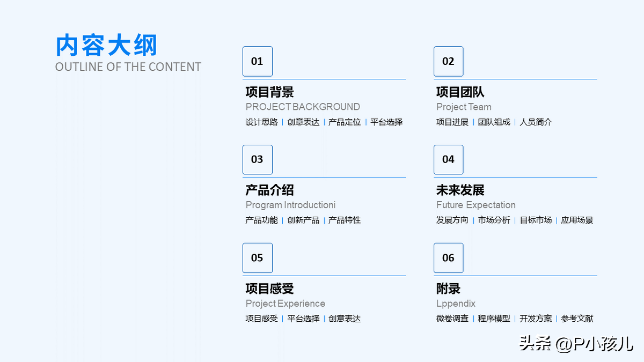The width and height of the screenshot is (644, 362).
Task: Click the 02 number box
Action: coord(449,61)
